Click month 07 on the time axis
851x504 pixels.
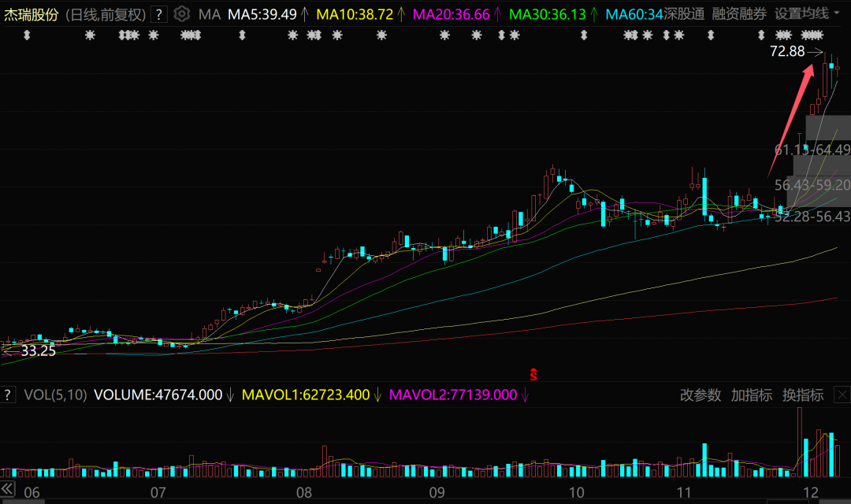(158, 493)
